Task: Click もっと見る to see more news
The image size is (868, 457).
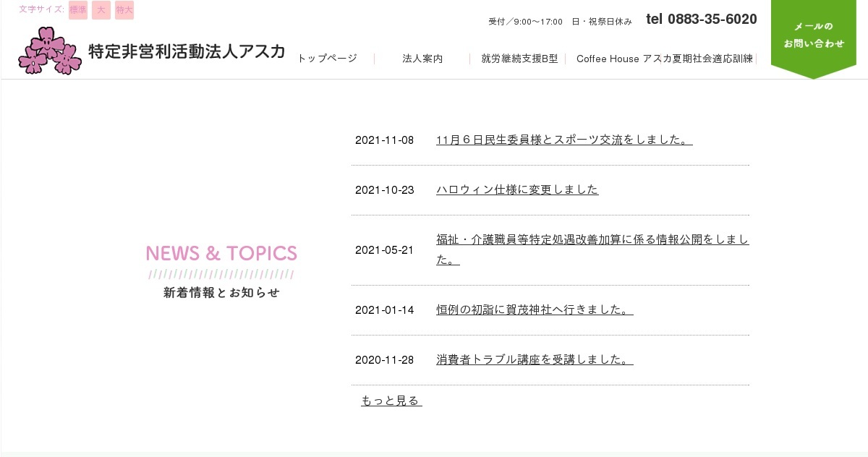Action: (391, 400)
